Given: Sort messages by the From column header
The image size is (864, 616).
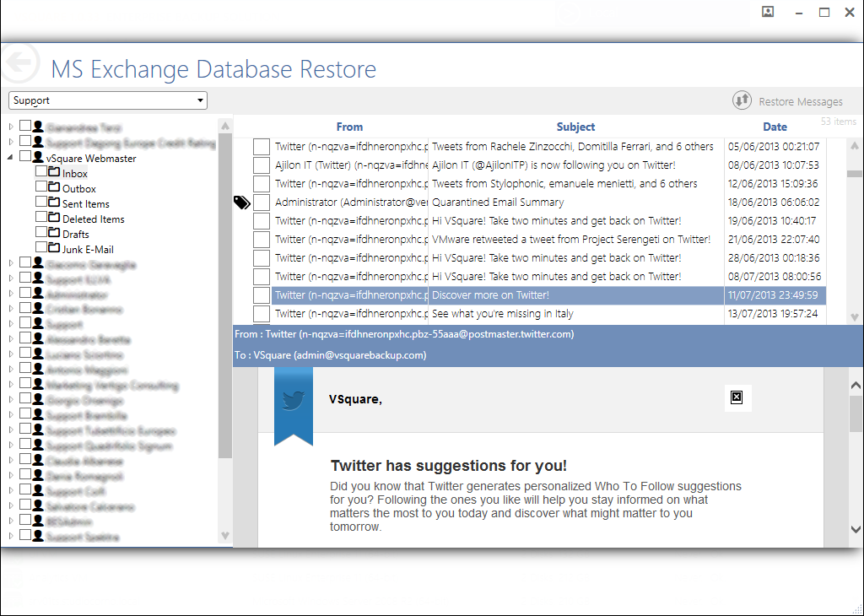Looking at the screenshot, I should click(x=349, y=127).
